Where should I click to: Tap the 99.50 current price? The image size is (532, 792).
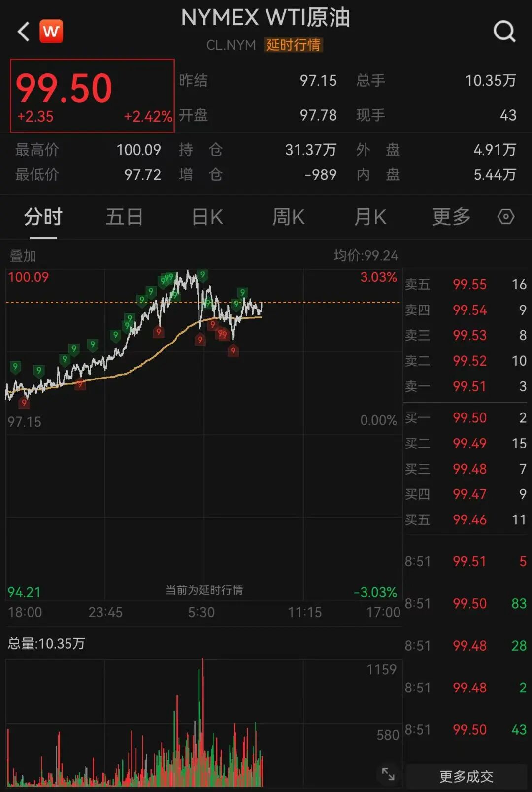click(x=64, y=88)
